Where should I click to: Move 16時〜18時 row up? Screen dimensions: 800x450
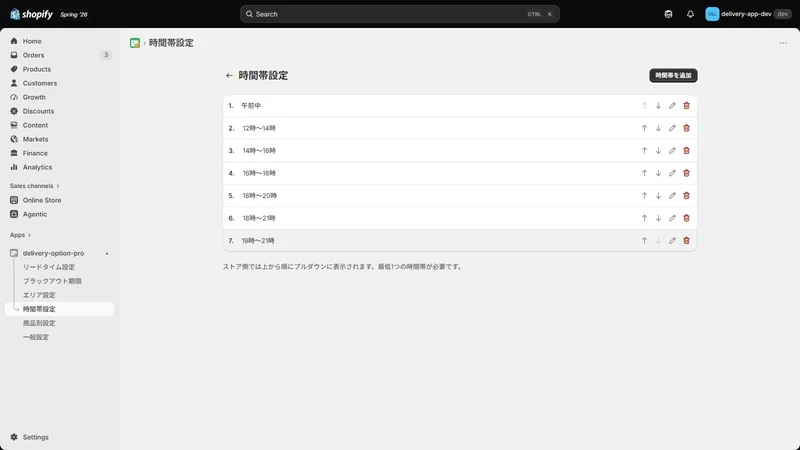644,173
